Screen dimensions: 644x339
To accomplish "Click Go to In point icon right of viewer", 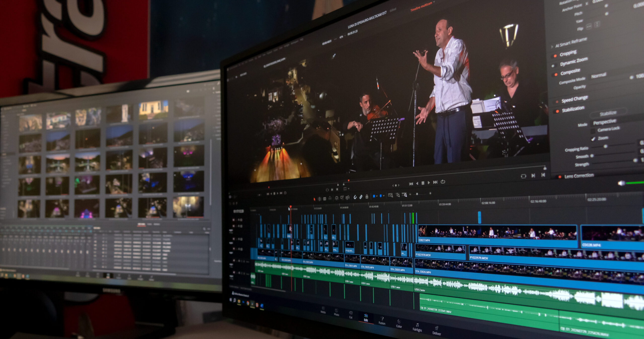I will point(543,175).
